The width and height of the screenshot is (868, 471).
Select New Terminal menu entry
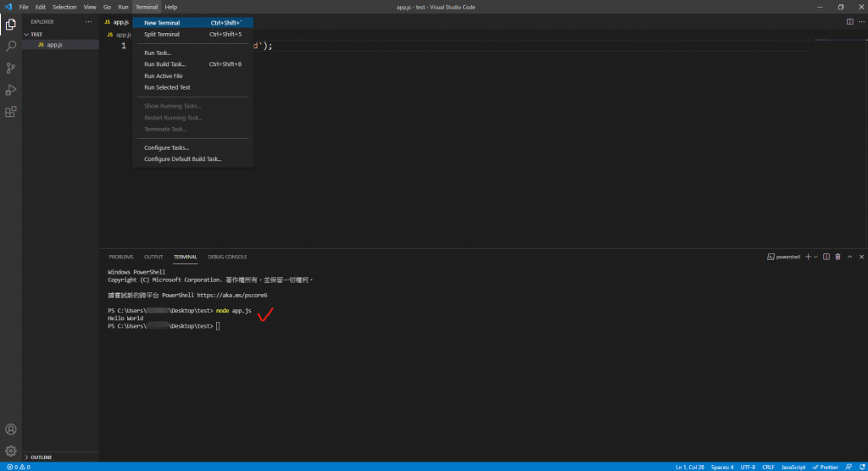point(192,23)
